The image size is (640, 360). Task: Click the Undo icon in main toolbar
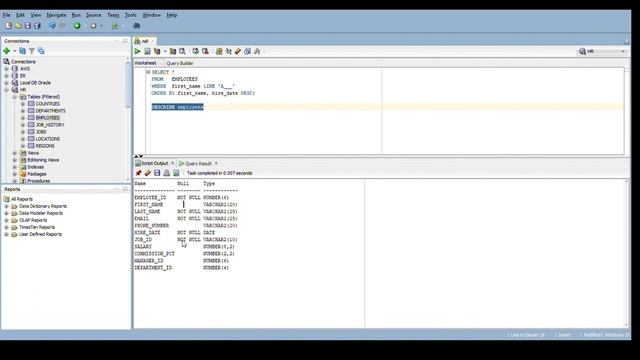click(x=52, y=26)
